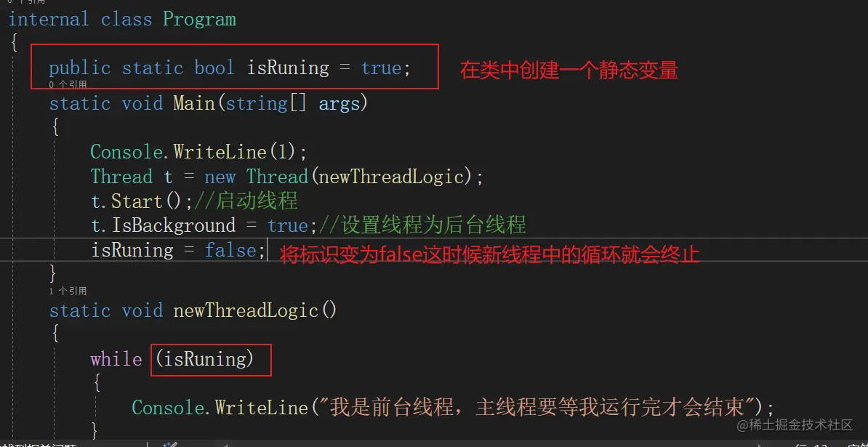
Task: Click the Console.WriteLine(1) statement
Action: point(198,151)
